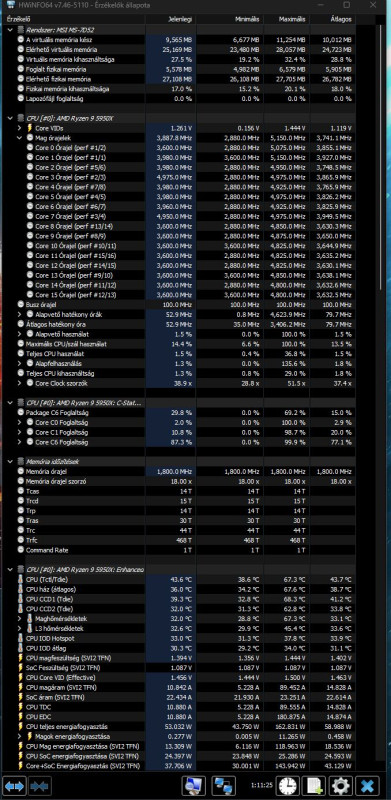The width and height of the screenshot is (391, 800).
Task: Click lightning icon beside CPU EDC
Action: 20,717
